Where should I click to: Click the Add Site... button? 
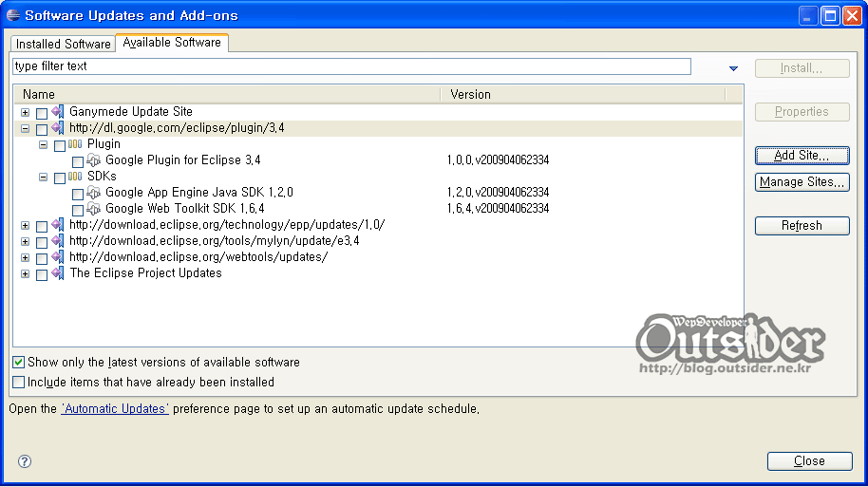(x=802, y=156)
